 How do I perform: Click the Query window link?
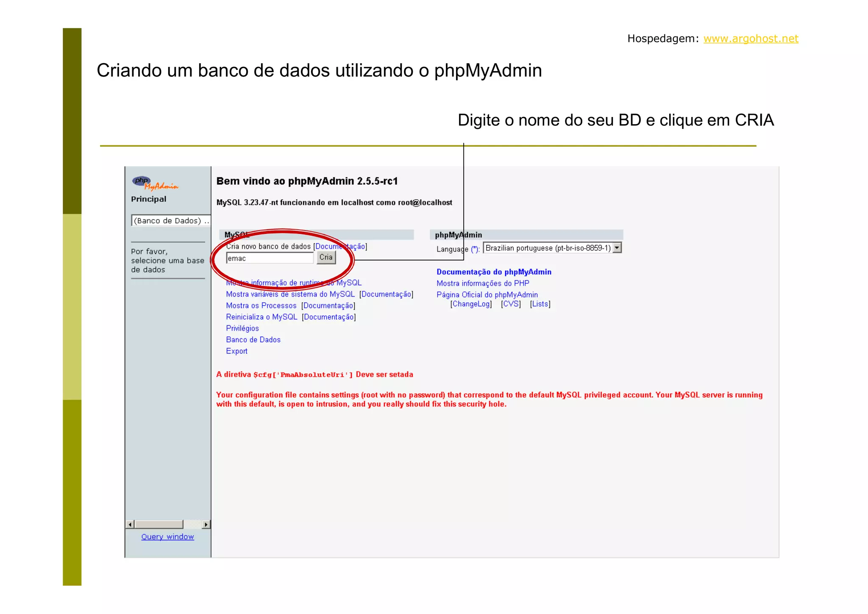click(167, 536)
